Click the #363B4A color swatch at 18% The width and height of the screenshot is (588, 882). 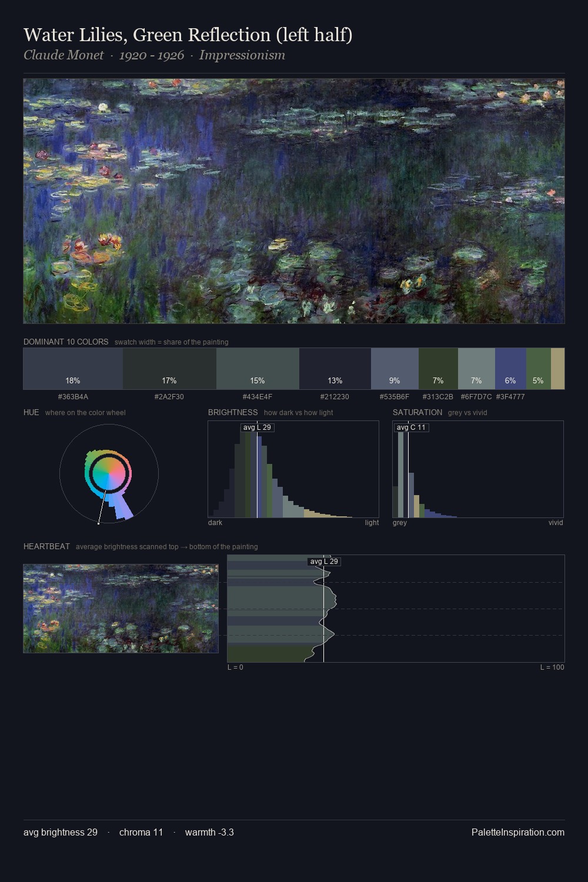point(73,369)
